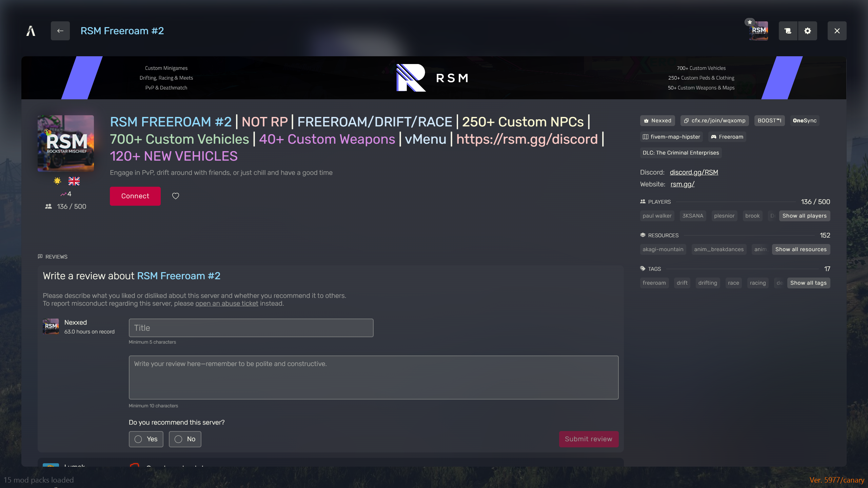Open the abuse ticket link
This screenshot has height=488, width=868.
pos(226,304)
